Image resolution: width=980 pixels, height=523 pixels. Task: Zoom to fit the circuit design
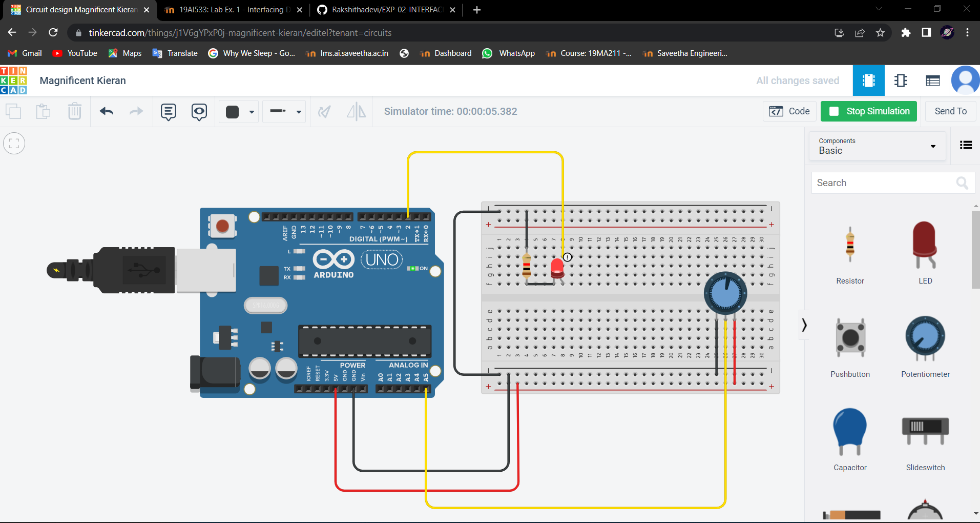point(14,143)
